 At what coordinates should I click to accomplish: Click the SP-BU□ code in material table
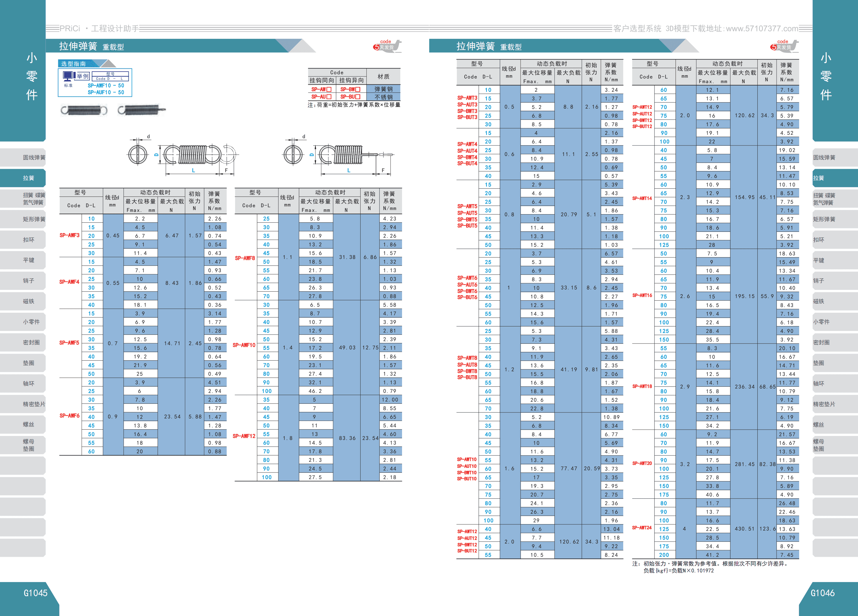point(350,97)
